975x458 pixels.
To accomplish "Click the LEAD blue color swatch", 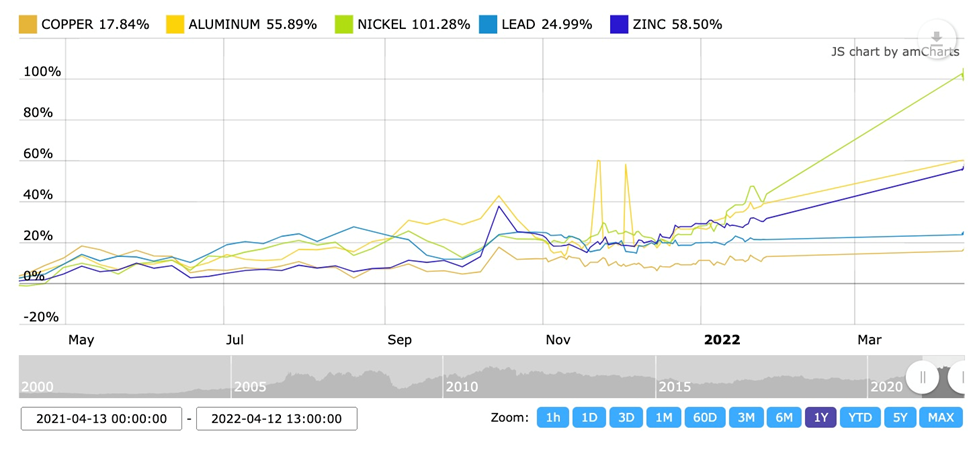I will point(488,24).
